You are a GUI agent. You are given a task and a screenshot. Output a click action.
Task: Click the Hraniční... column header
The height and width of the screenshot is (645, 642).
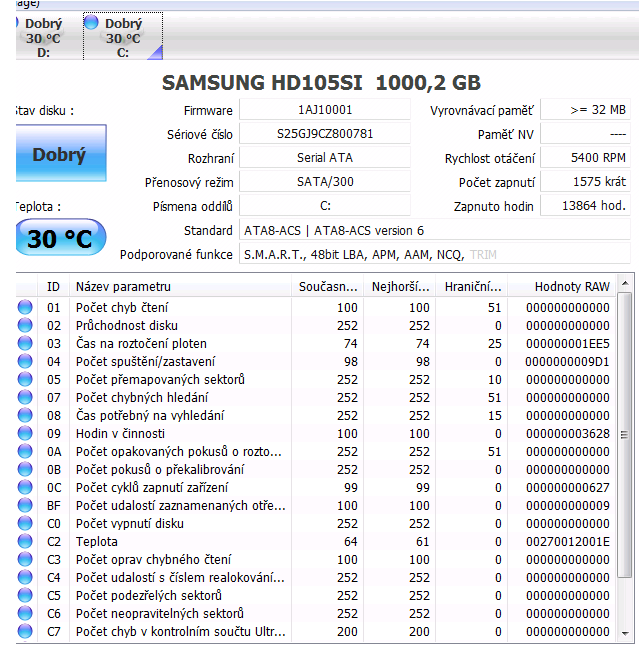point(473,286)
